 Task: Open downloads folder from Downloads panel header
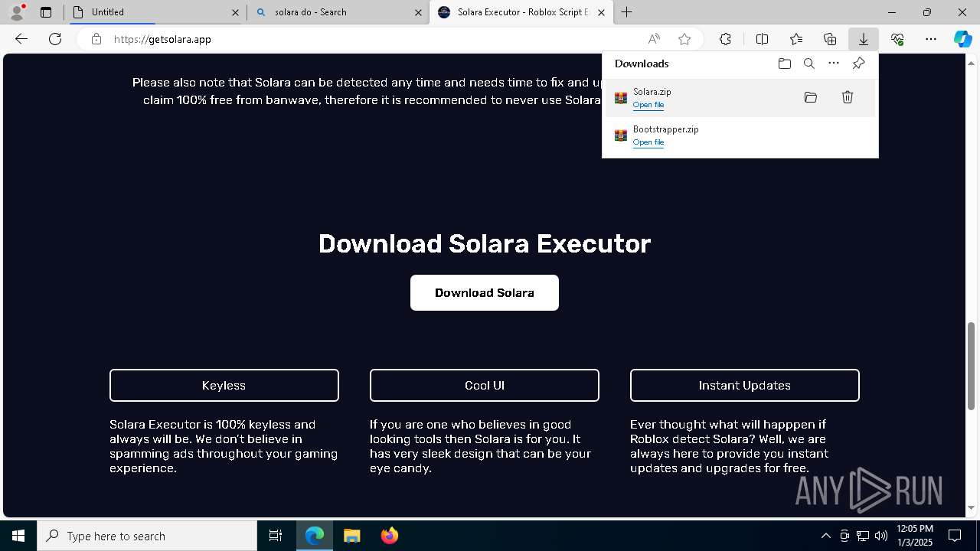pyautogui.click(x=785, y=64)
